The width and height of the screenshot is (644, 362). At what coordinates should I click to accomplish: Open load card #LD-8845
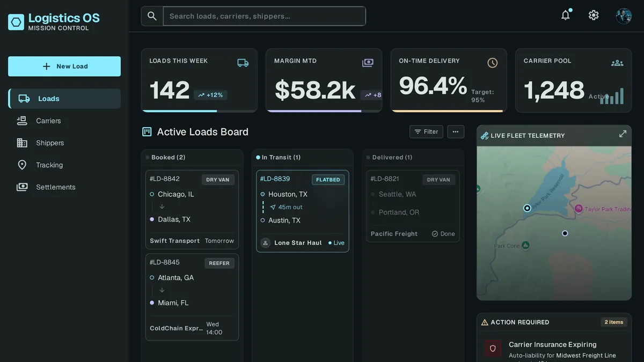tap(192, 297)
